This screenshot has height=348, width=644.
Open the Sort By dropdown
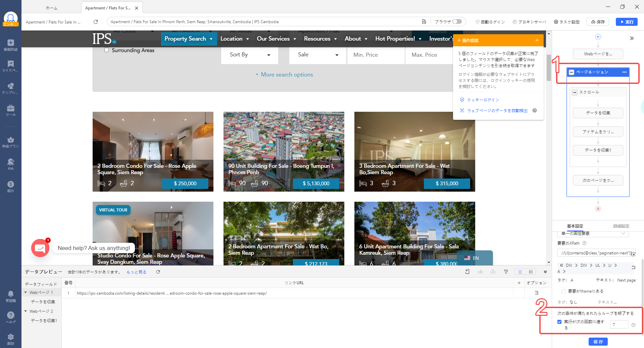[x=249, y=55]
